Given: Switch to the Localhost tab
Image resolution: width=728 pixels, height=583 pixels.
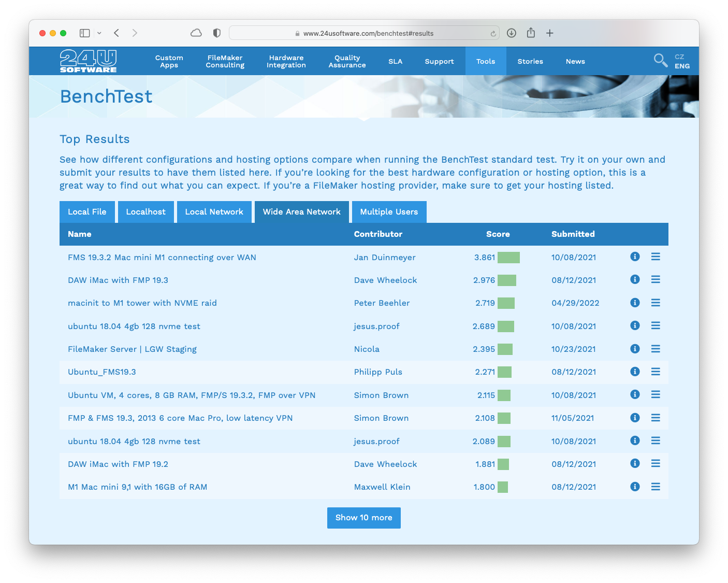Looking at the screenshot, I should 146,212.
